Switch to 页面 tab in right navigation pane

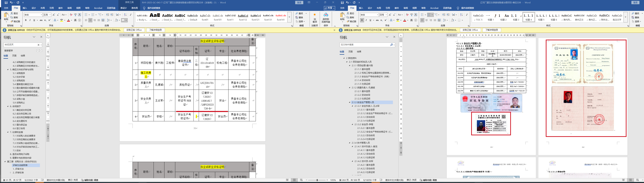pyautogui.click(x=351, y=52)
